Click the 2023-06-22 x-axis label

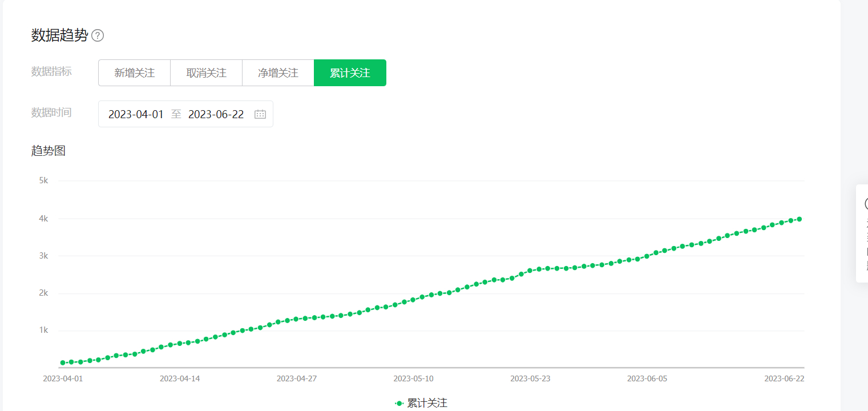[x=784, y=378]
